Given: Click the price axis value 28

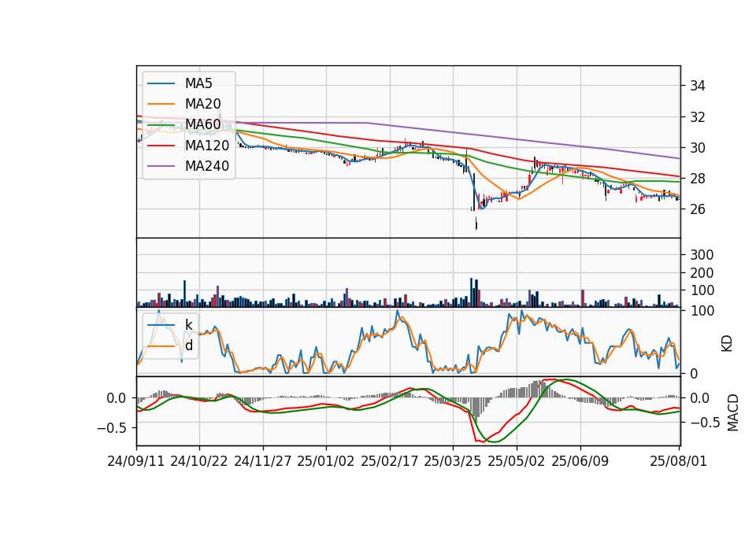Looking at the screenshot, I should 698,179.
